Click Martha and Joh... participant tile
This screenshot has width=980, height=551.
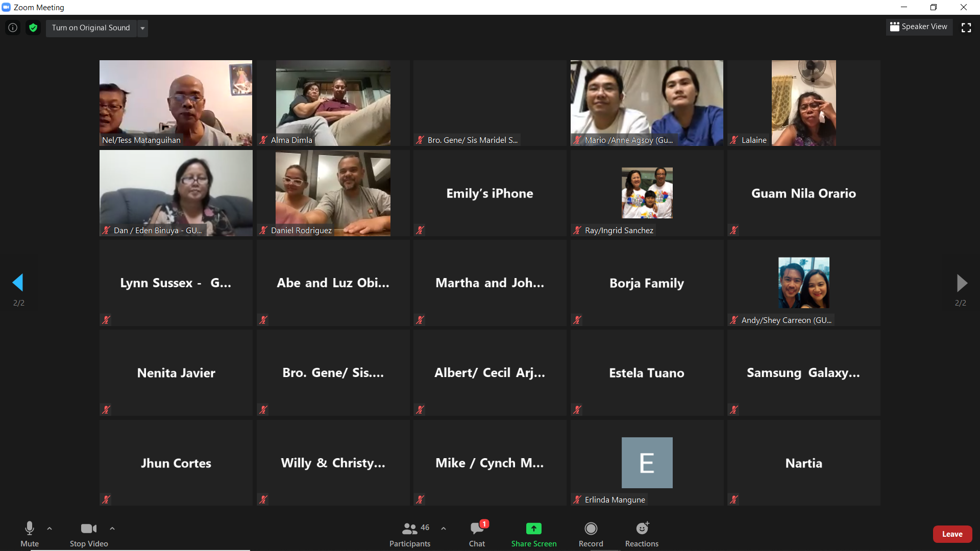point(490,283)
